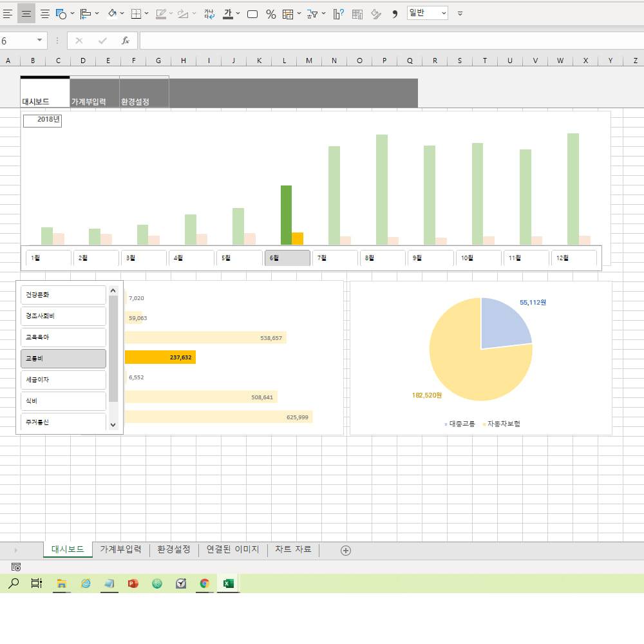Click the shape outline pen icon

pos(161,14)
